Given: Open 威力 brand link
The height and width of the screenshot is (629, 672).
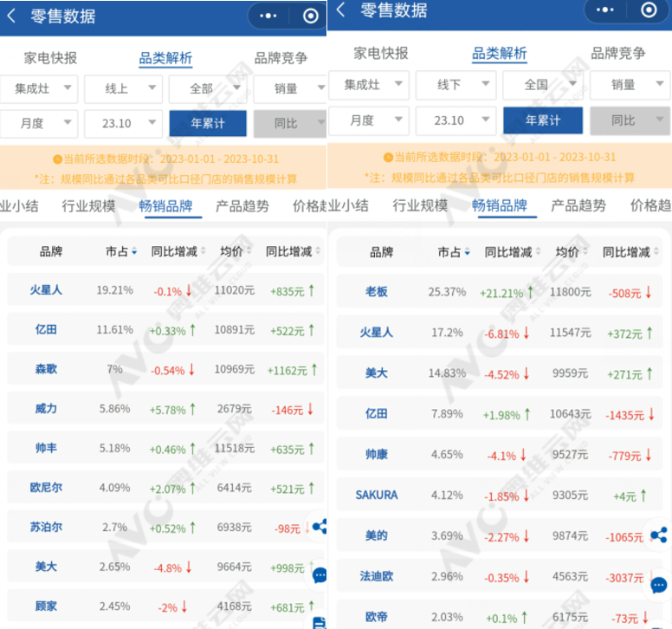Looking at the screenshot, I should (46, 409).
